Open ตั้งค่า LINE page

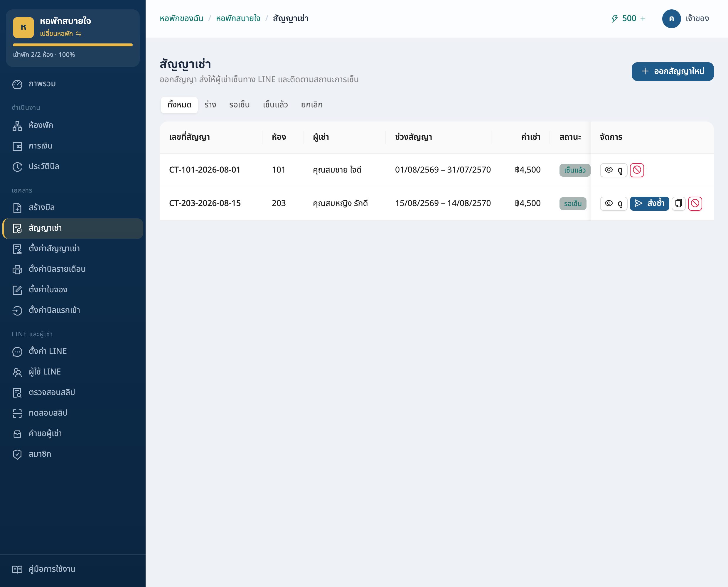[73, 351]
